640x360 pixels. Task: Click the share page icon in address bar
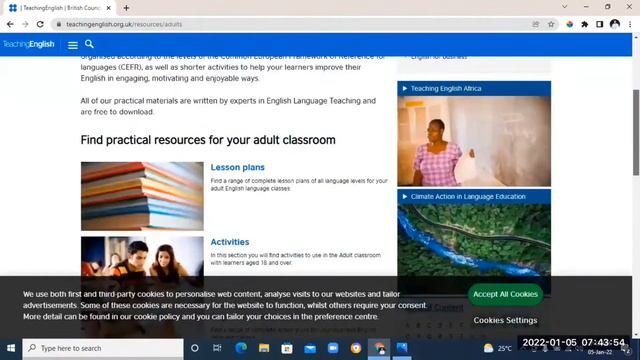(536, 24)
